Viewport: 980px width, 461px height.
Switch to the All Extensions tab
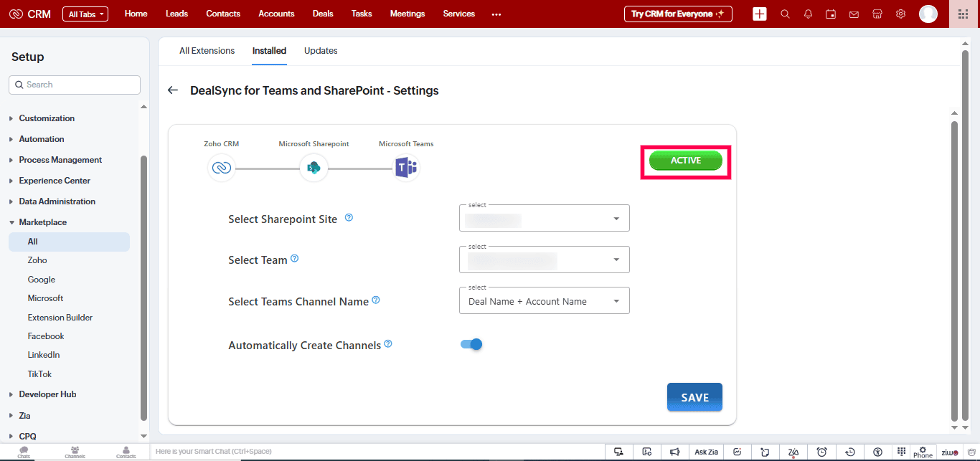pyautogui.click(x=207, y=51)
